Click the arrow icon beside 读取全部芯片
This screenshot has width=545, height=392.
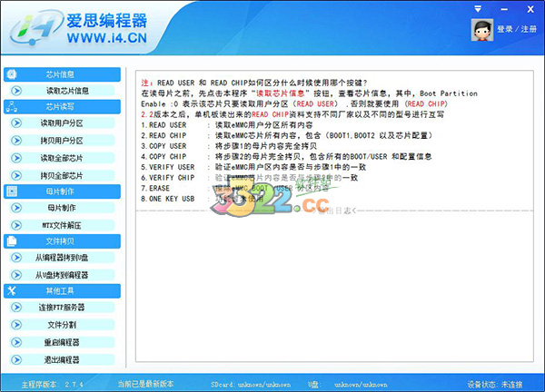(16, 158)
